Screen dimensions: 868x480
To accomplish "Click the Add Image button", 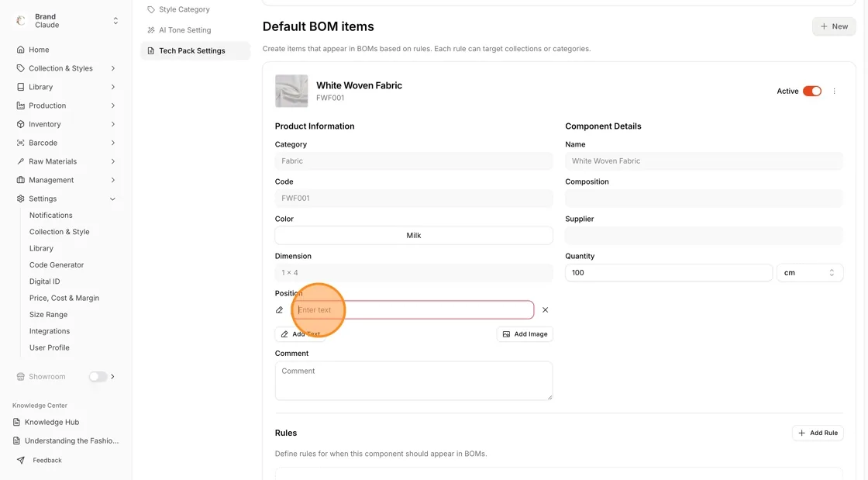I will (x=525, y=334).
